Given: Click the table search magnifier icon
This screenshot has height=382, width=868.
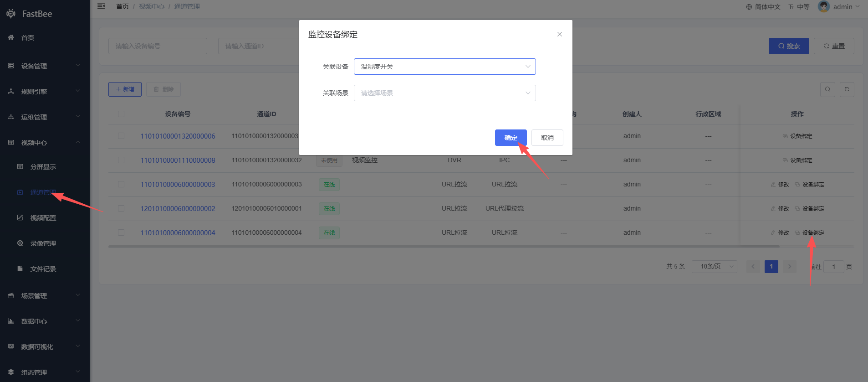Looking at the screenshot, I should click(827, 89).
